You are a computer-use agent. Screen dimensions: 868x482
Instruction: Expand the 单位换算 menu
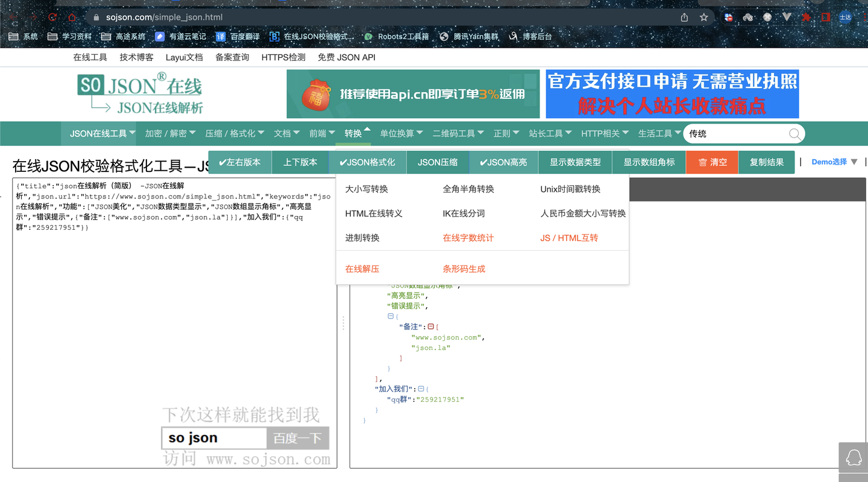[x=401, y=133]
